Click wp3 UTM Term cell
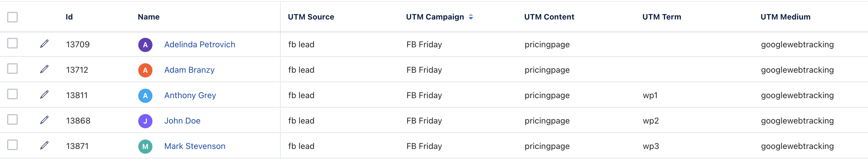Image resolution: width=868 pixels, height=159 pixels. tap(651, 146)
